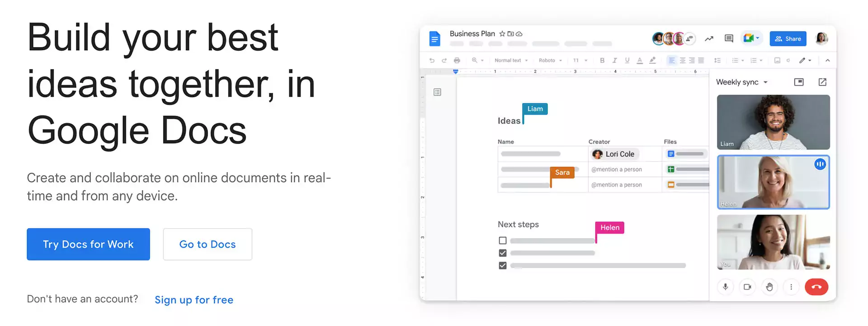Uncheck the second Next steps checkbox
Image resolution: width=868 pixels, height=326 pixels.
pos(502,253)
